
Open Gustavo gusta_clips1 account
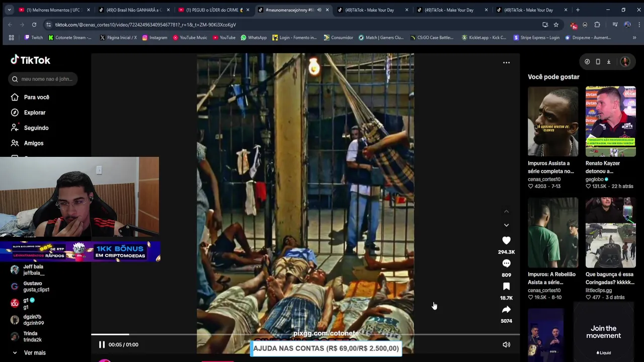(x=30, y=287)
